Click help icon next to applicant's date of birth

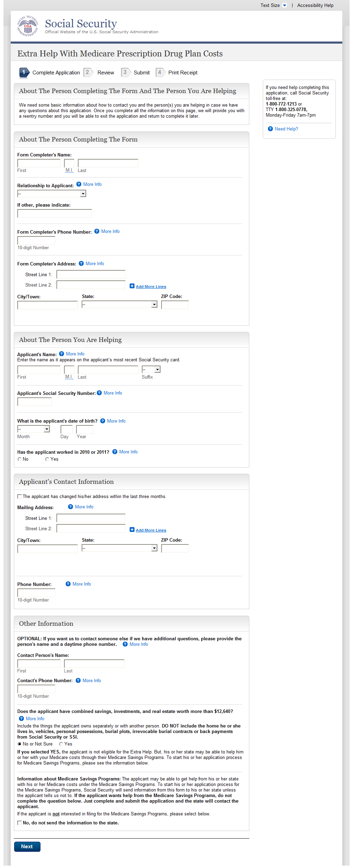(x=103, y=421)
